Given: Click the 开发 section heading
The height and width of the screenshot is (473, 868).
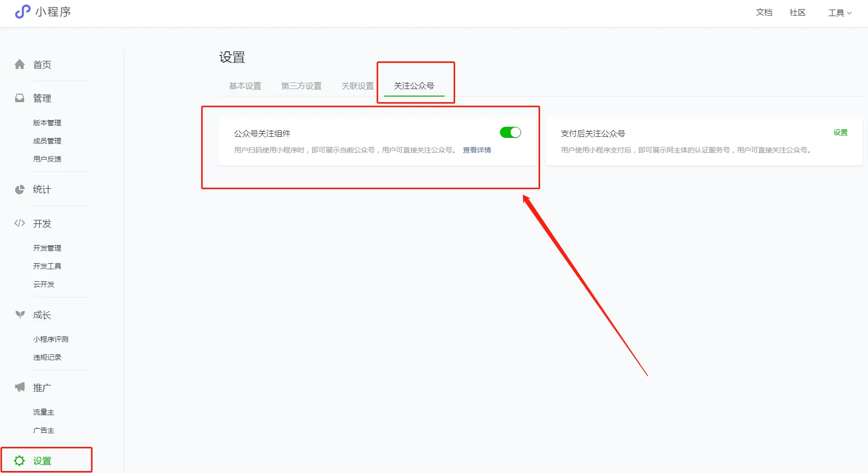Looking at the screenshot, I should (x=42, y=224).
